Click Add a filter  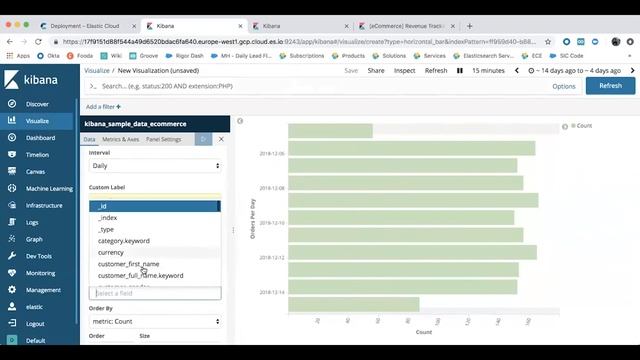pyautogui.click(x=103, y=107)
